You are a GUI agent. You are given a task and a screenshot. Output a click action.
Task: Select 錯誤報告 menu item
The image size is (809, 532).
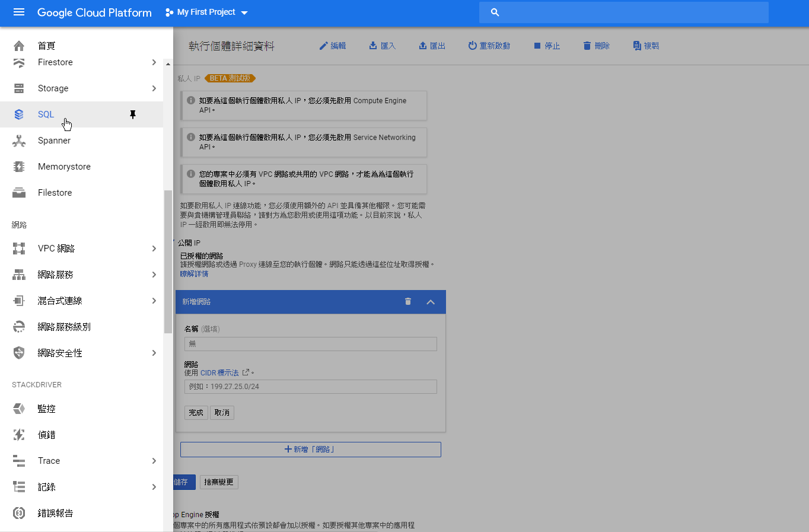(x=82, y=513)
